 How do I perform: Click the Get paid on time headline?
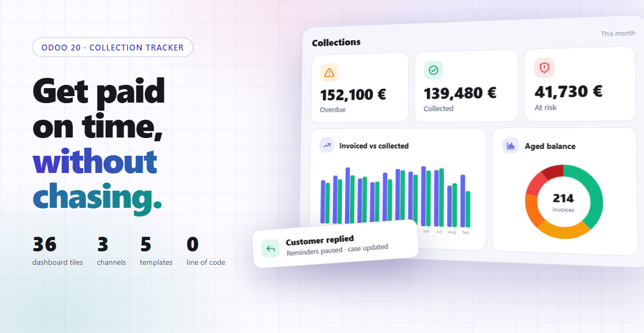[99, 109]
